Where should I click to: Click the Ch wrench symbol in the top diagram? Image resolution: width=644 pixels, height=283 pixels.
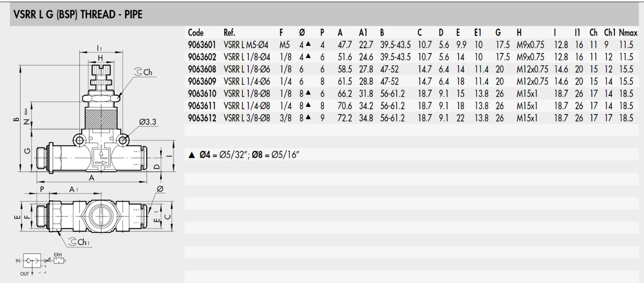(x=142, y=73)
